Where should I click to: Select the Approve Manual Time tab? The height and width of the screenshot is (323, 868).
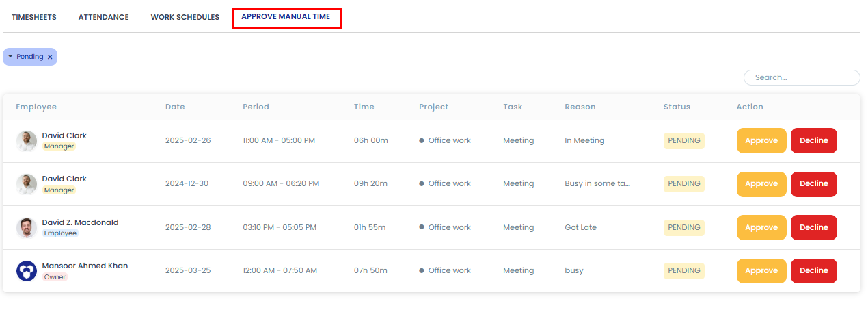286,17
